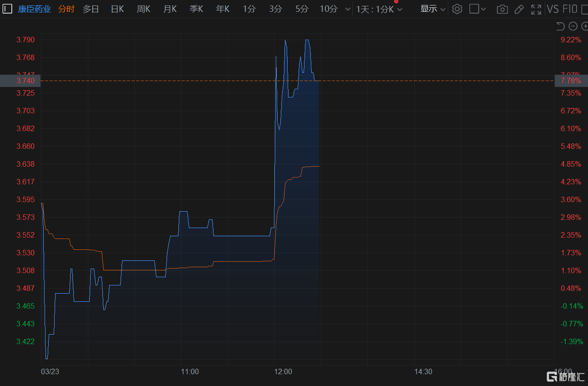Viewport: 588px width, 386px height.
Task: Select the 3分 interval
Action: [275, 9]
